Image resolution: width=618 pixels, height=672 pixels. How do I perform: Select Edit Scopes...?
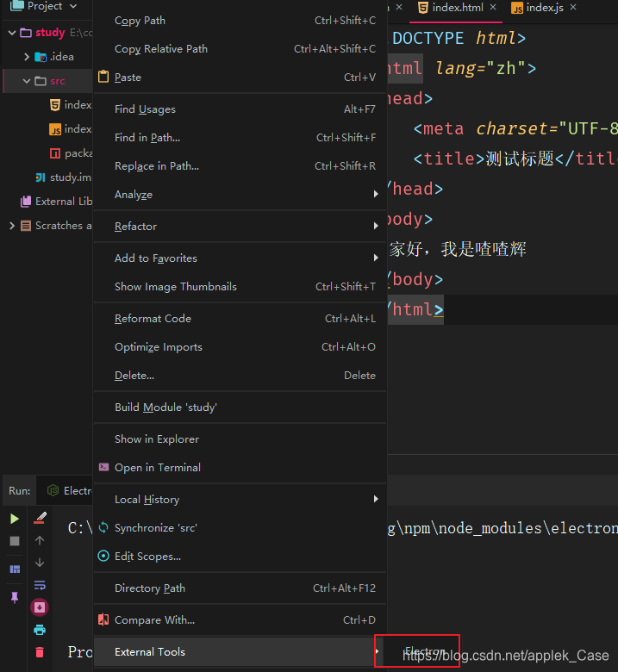pyautogui.click(x=240, y=556)
